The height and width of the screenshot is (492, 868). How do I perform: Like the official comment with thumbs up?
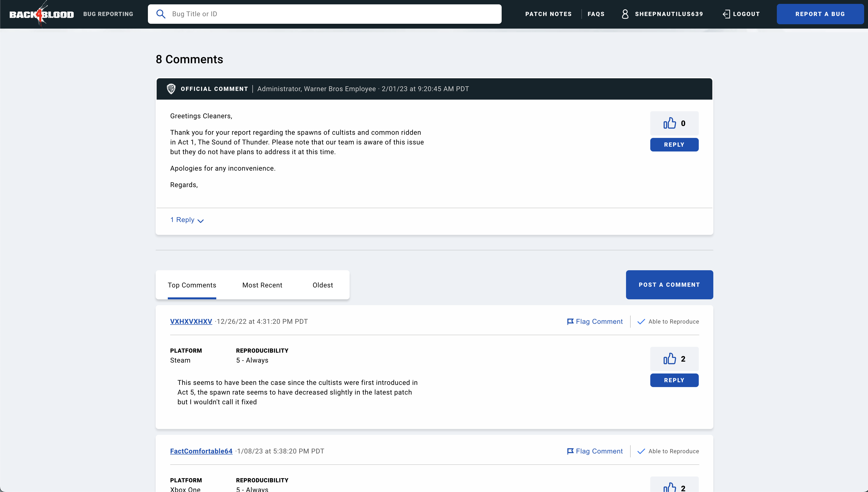click(x=670, y=123)
